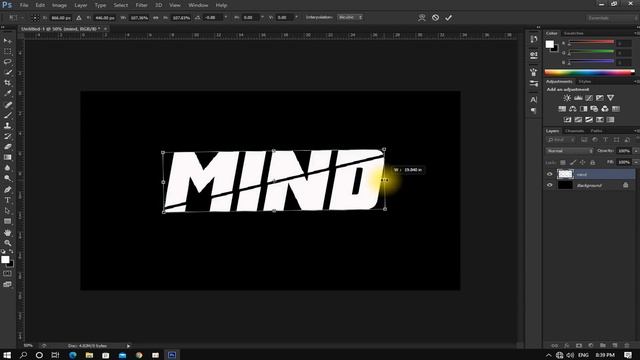Select the Dodge tool
This screenshot has width=640, height=360.
click(7, 179)
